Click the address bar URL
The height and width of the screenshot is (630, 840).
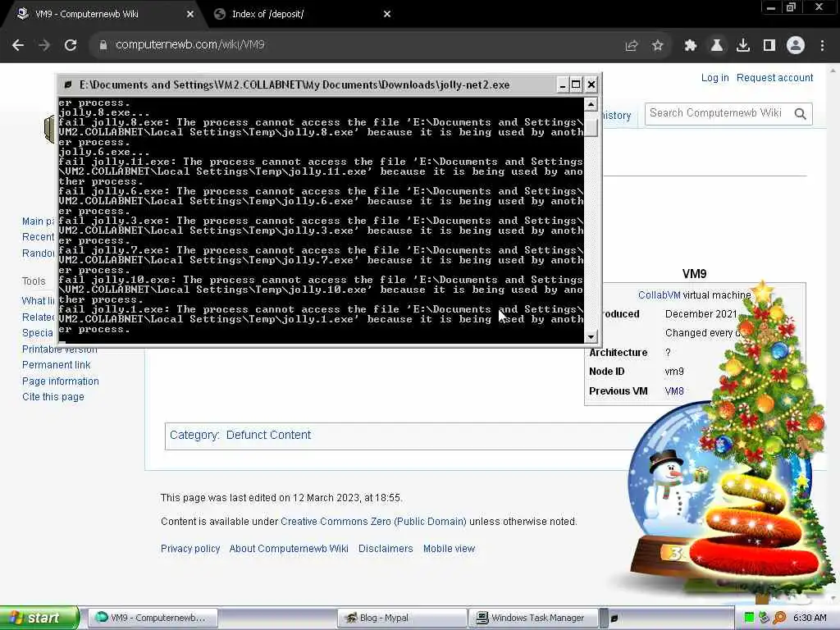190,45
